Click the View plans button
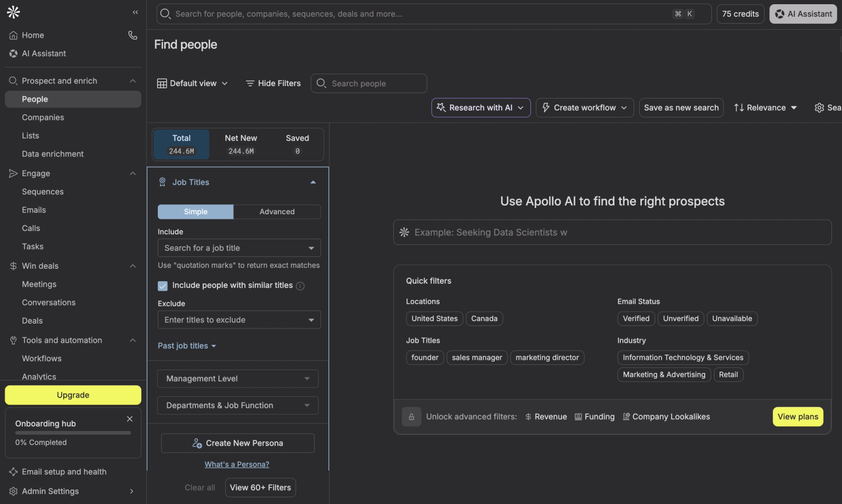This screenshot has width=842, height=504. 798,417
